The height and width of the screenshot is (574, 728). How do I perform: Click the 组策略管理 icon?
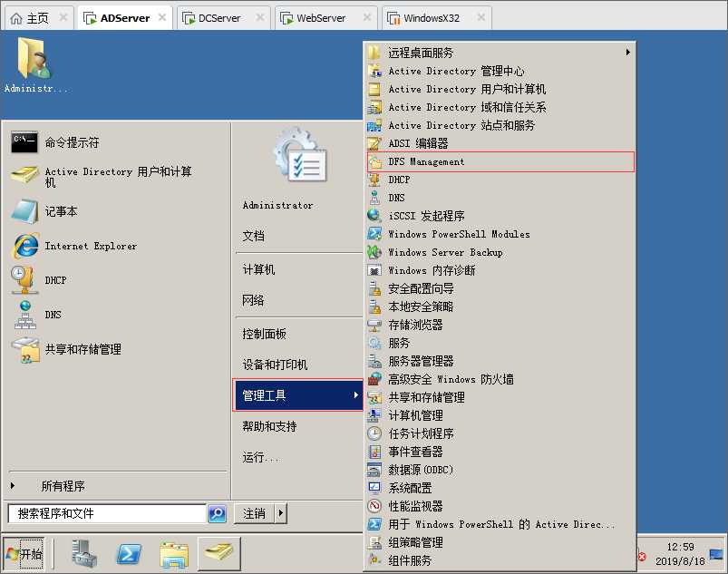374,542
